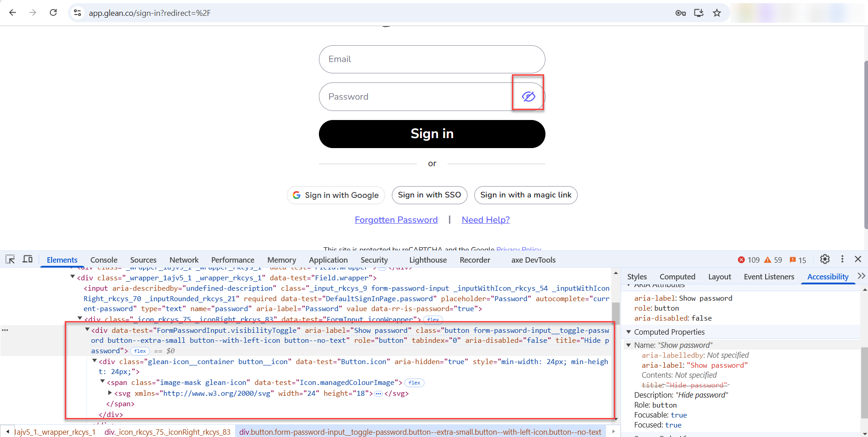This screenshot has height=437, width=868.
Task: Click the browser reload page icon
Action: pyautogui.click(x=53, y=13)
